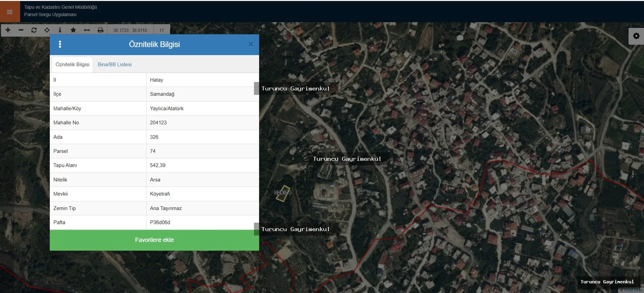Click the zoom level value 17
The height and width of the screenshot is (293, 644).
click(x=161, y=30)
